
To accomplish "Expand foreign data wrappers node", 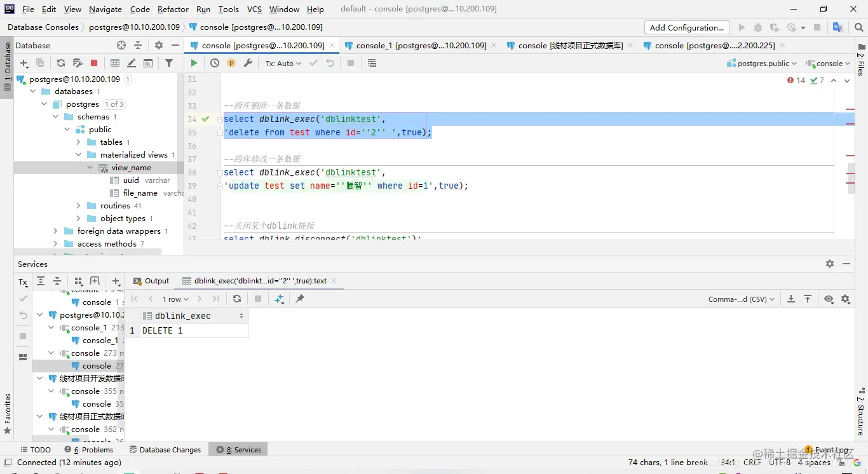I will click(x=56, y=231).
